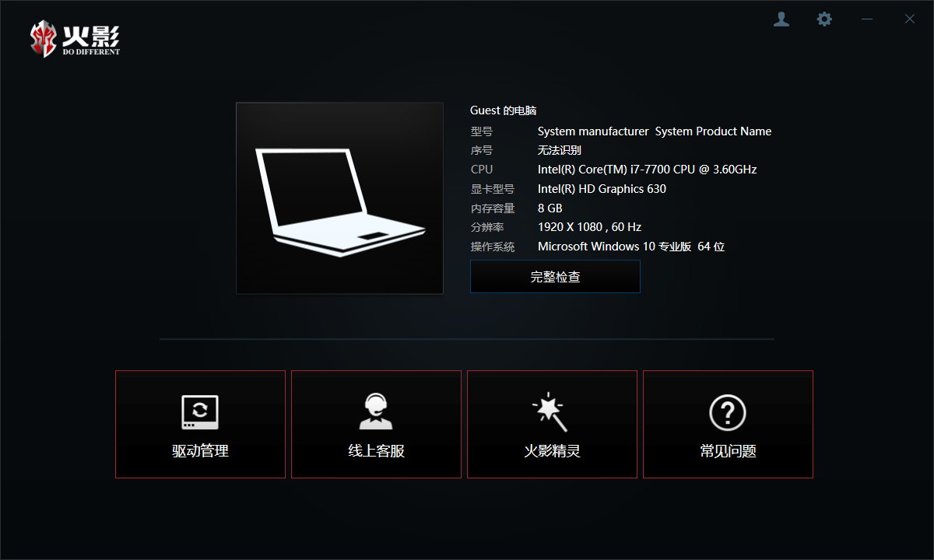The width and height of the screenshot is (934, 560).
Task: Open the user account icon
Action: [x=781, y=19]
